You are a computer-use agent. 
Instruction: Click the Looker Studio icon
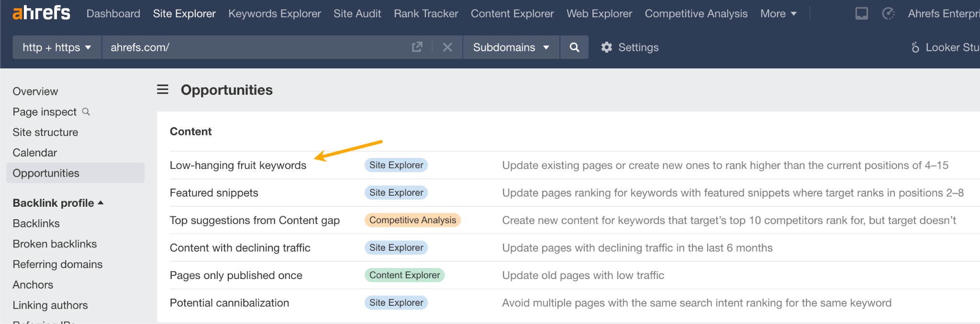[x=915, y=47]
